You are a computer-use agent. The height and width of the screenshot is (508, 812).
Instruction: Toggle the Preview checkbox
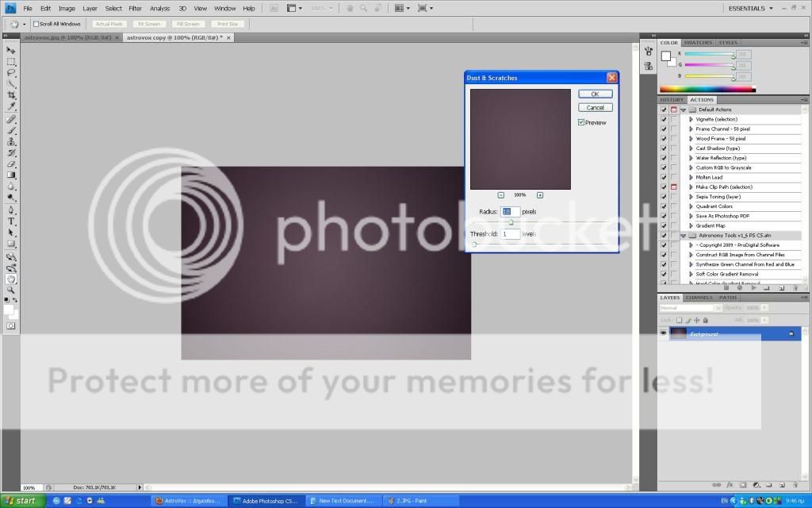click(581, 122)
